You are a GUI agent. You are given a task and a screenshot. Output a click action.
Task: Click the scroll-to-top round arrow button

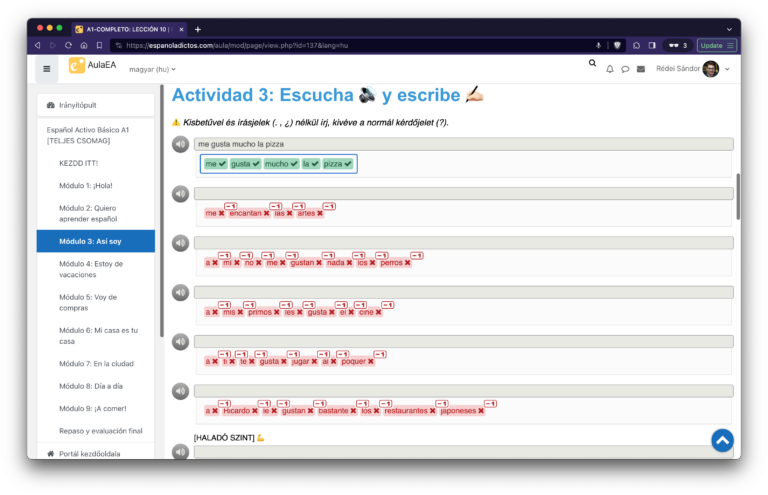[x=722, y=441]
